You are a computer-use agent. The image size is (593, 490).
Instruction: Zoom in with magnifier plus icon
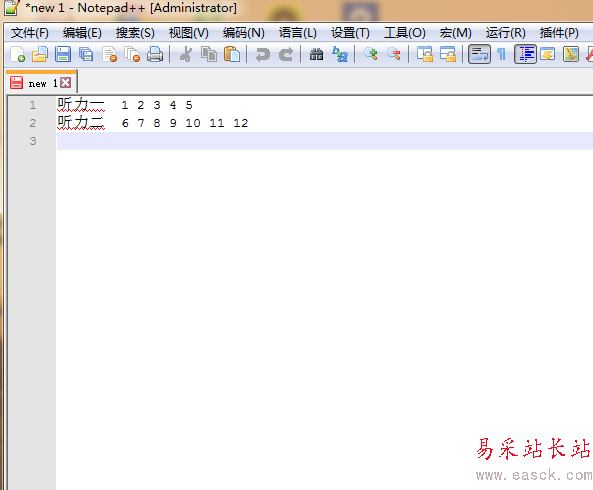(x=371, y=54)
